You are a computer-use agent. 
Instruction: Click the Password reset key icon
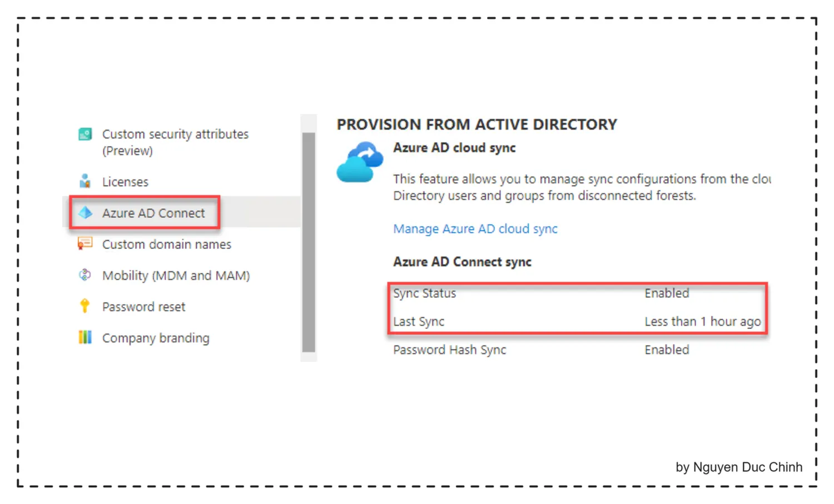pyautogui.click(x=85, y=306)
